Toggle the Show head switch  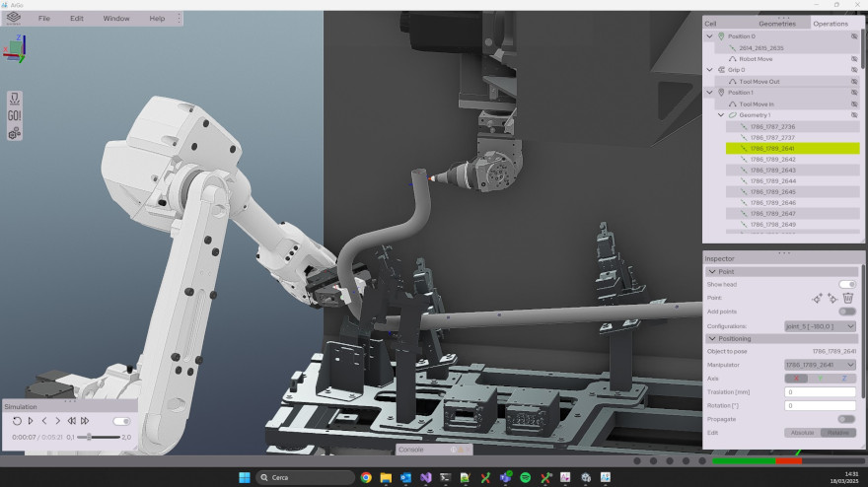pyautogui.click(x=847, y=285)
